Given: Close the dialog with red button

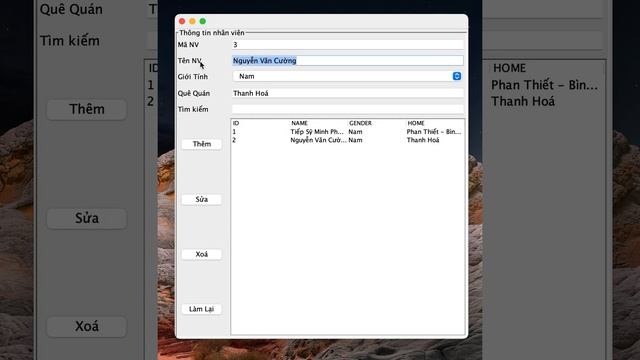Looking at the screenshot, I should tap(182, 21).
